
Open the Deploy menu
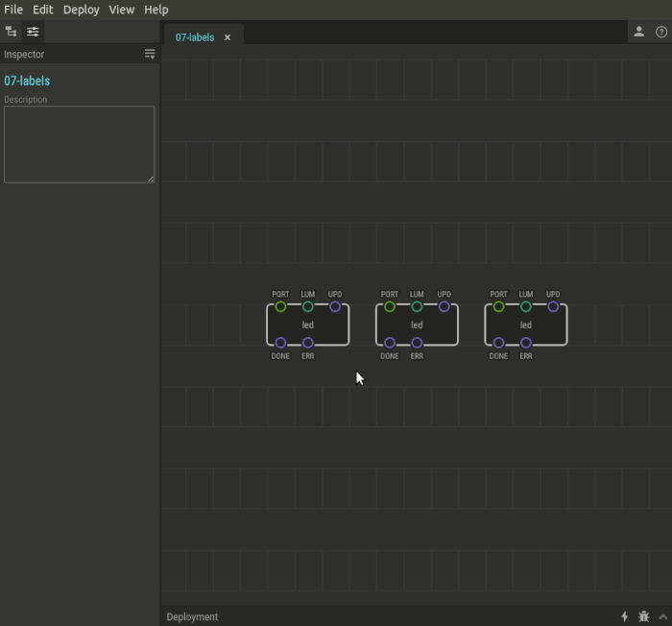click(82, 10)
